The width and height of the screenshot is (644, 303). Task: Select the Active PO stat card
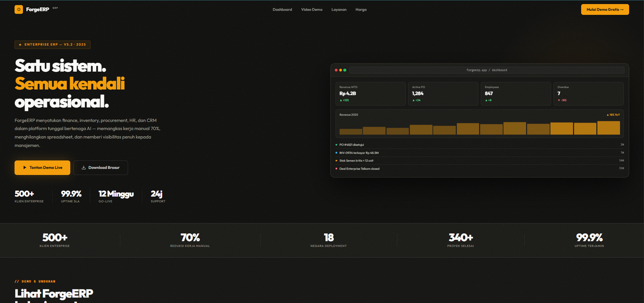[443, 94]
